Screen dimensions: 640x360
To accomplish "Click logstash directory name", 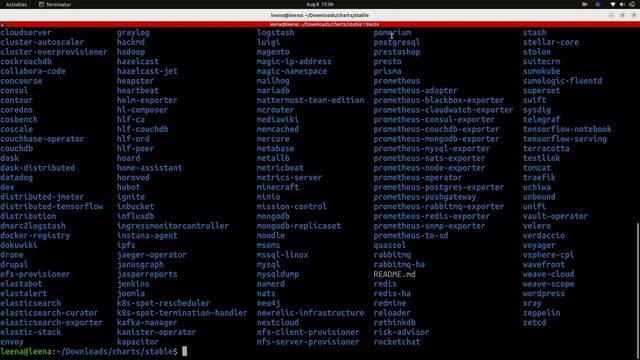I will 276,33.
